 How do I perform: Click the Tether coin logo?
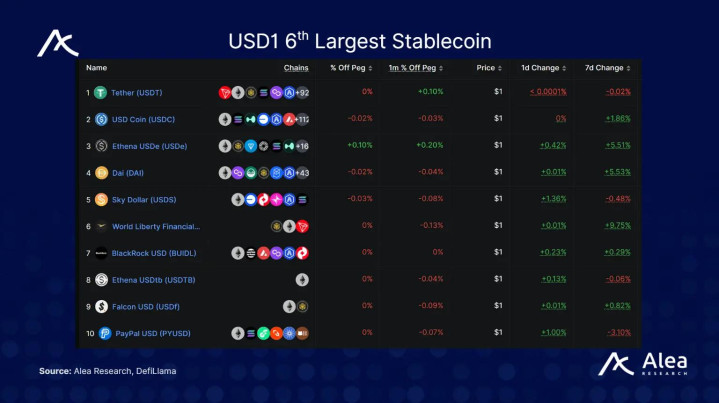pyautogui.click(x=100, y=93)
